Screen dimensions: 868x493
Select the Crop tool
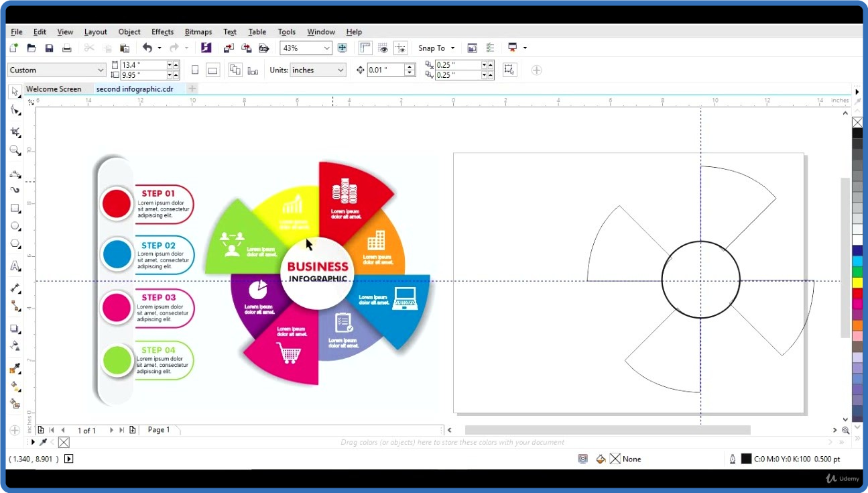click(x=15, y=132)
